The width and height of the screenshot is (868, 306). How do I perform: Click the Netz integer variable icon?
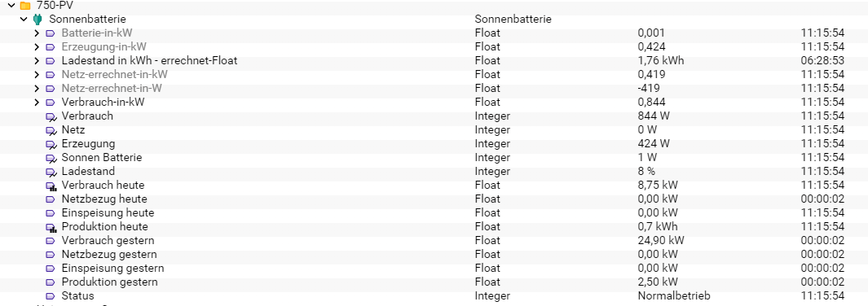[51, 130]
